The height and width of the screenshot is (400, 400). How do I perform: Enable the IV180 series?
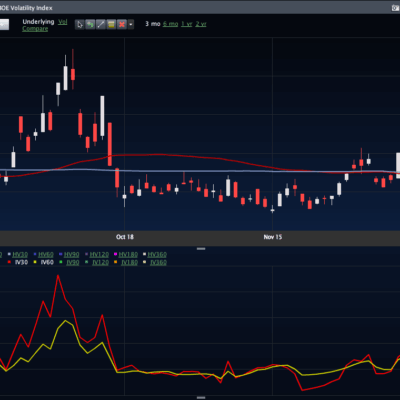[x=130, y=263]
